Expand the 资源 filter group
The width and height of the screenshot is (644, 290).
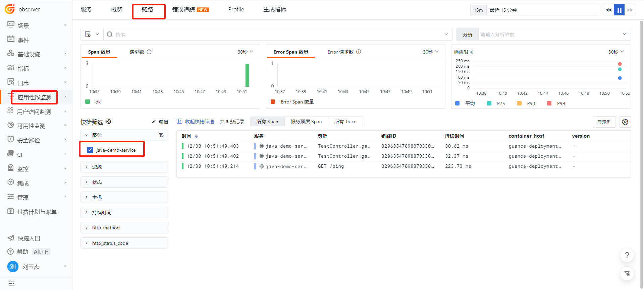coord(124,167)
